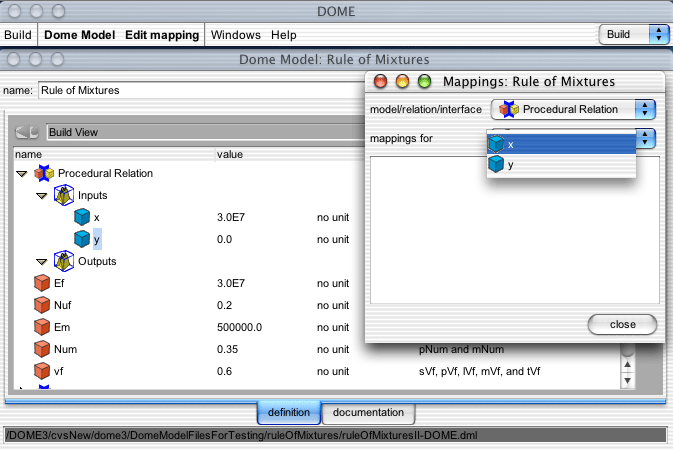Screen dimensions: 673x449
Task: Switch to the documentation tab
Action: click(x=368, y=413)
